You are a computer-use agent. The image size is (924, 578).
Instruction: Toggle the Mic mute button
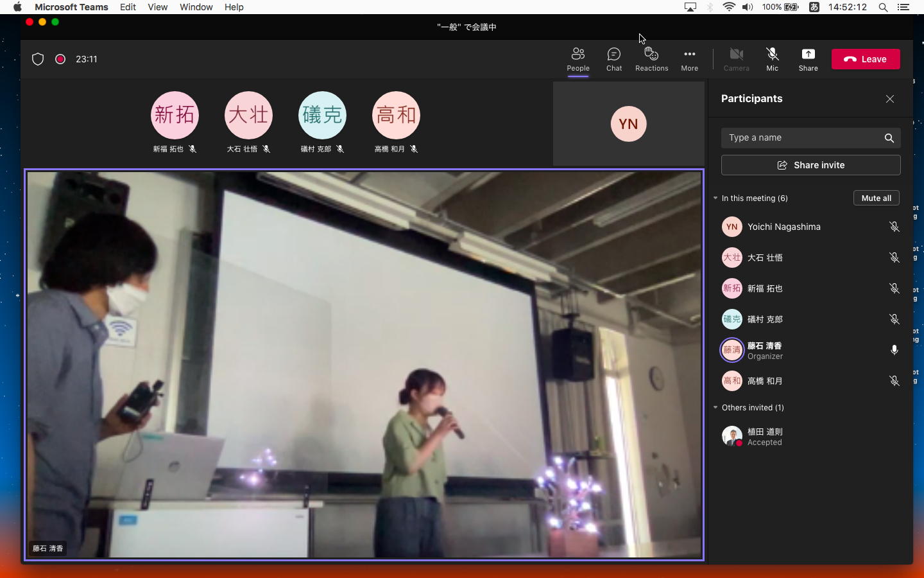tap(772, 58)
